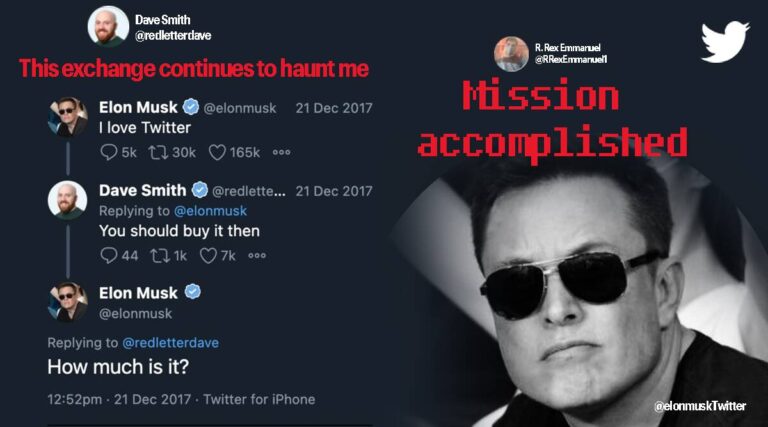Screen dimensions: 768x427
Task: Like the You should buy it then reply
Action: coord(207,255)
